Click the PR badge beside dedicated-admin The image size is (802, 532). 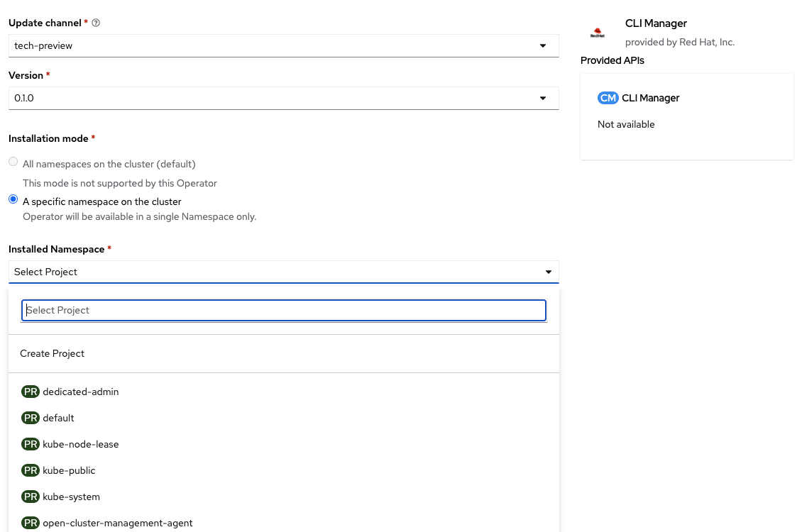31,392
